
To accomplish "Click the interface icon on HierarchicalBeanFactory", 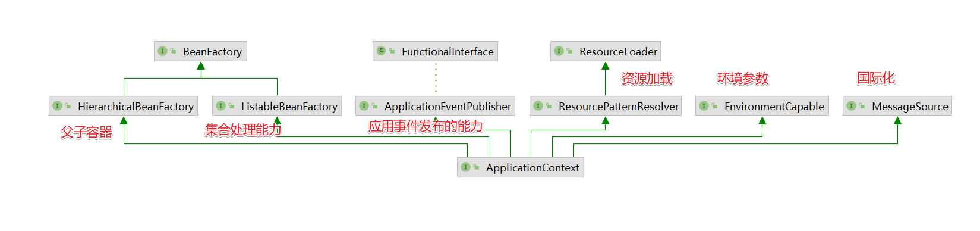I will [x=57, y=106].
